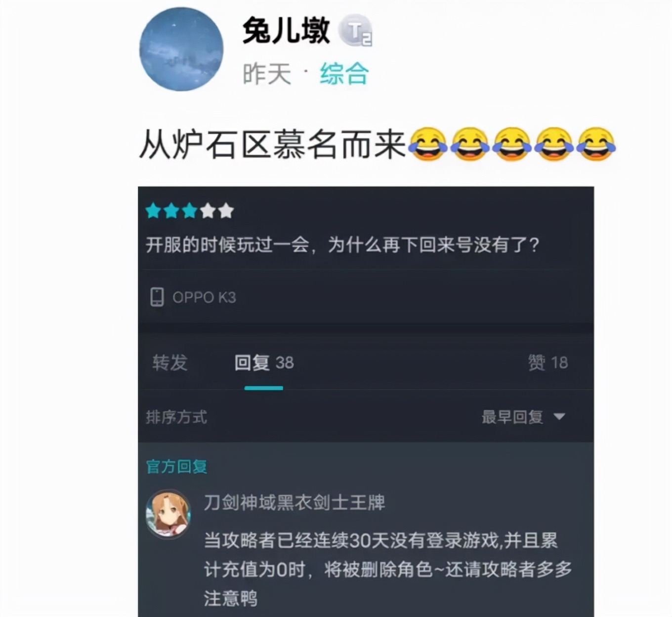Viewport: 672px width, 617px height.
Task: Open Asuna avatar of official replier
Action: click(168, 515)
